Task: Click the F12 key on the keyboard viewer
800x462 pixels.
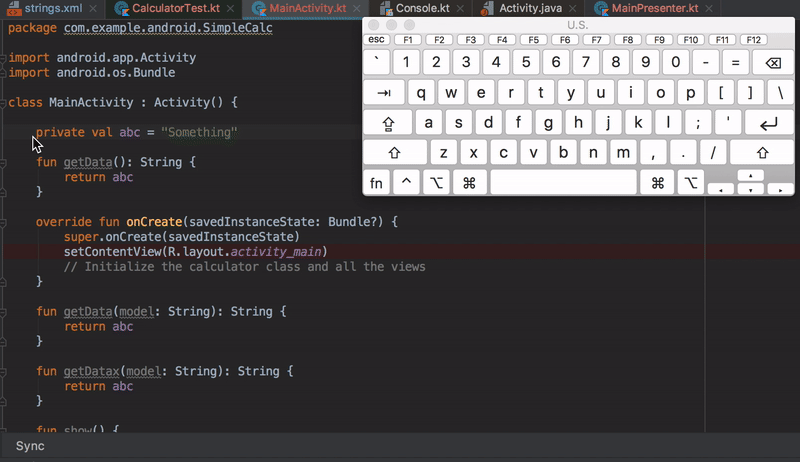Action: 754,39
